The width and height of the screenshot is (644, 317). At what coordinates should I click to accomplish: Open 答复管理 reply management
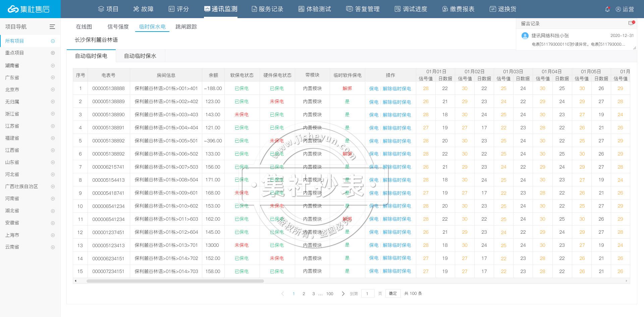point(363,9)
